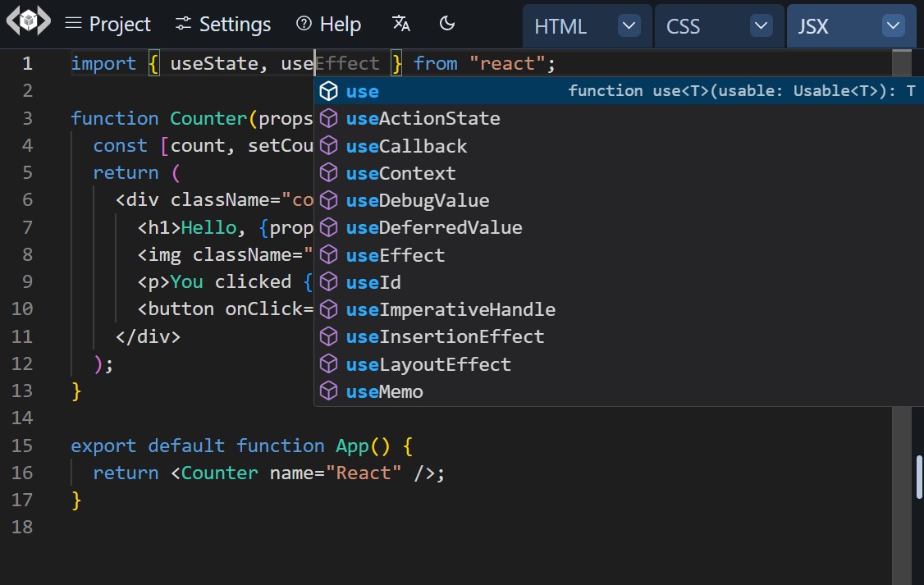Select the highlighted use suggestion
This screenshot has height=585, width=924.
pos(362,91)
